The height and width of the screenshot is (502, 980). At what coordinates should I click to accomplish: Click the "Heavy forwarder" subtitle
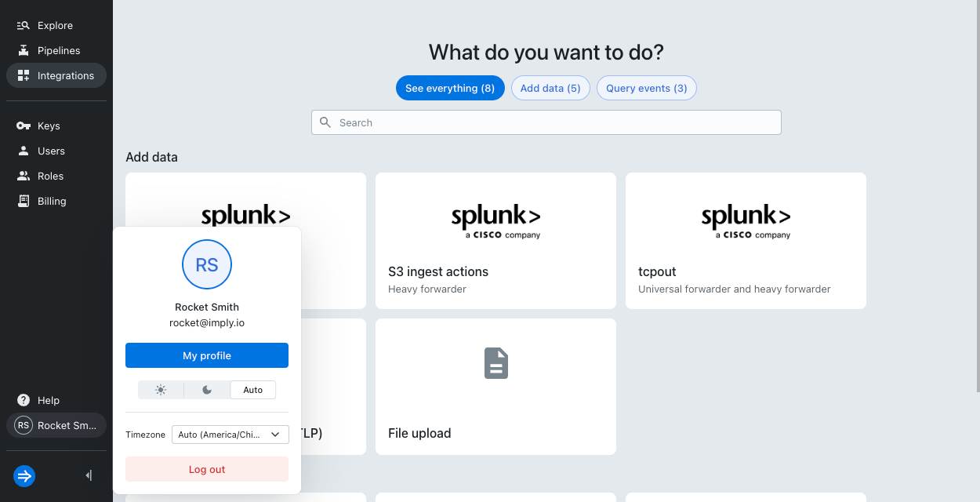coord(427,289)
